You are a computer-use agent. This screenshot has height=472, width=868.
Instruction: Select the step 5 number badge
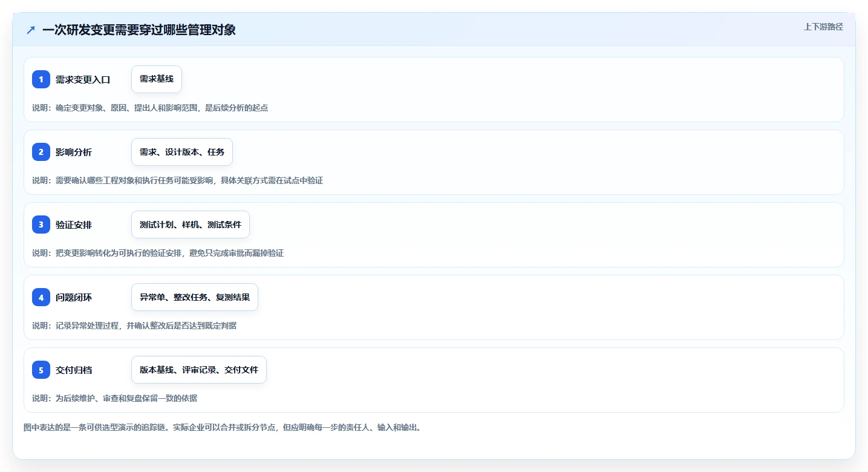pyautogui.click(x=41, y=370)
